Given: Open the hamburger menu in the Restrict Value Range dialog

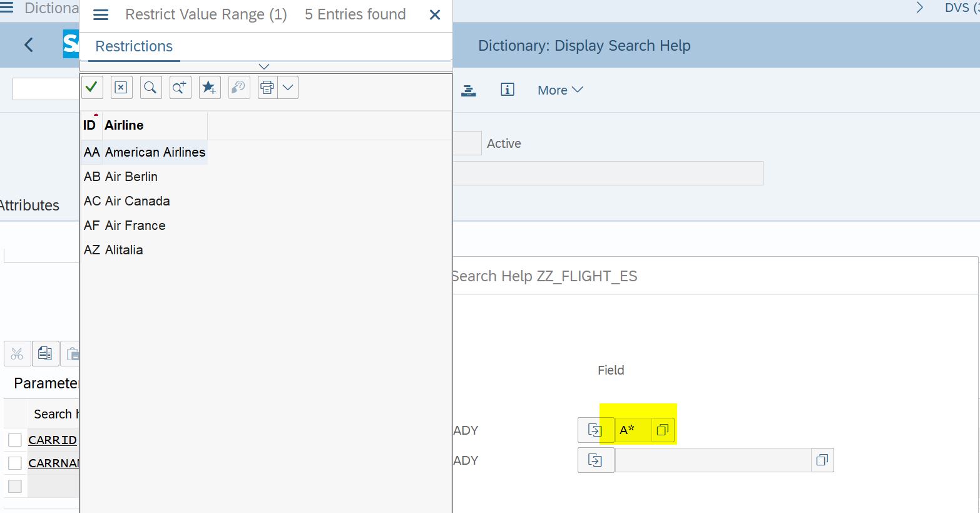Looking at the screenshot, I should (x=100, y=14).
